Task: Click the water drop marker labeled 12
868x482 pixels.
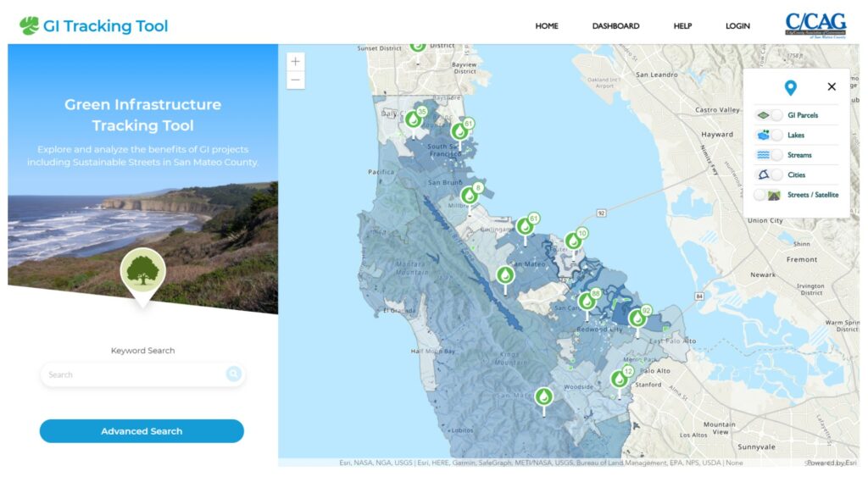Action: coord(619,380)
